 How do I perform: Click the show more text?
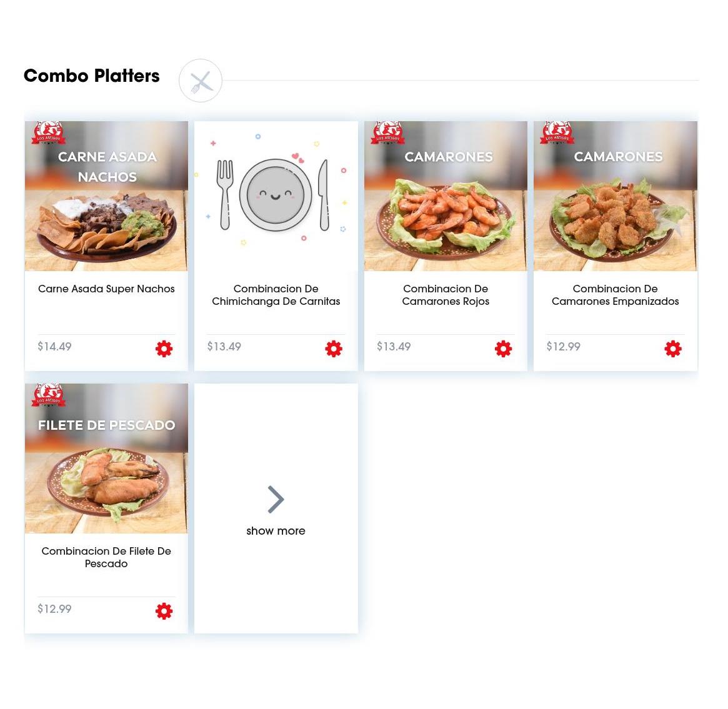coord(276,531)
